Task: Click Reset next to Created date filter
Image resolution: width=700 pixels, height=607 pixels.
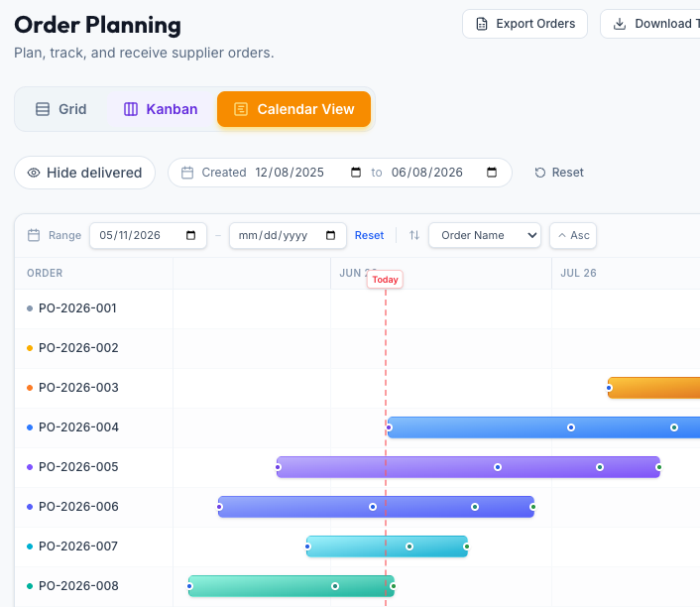Action: point(559,173)
